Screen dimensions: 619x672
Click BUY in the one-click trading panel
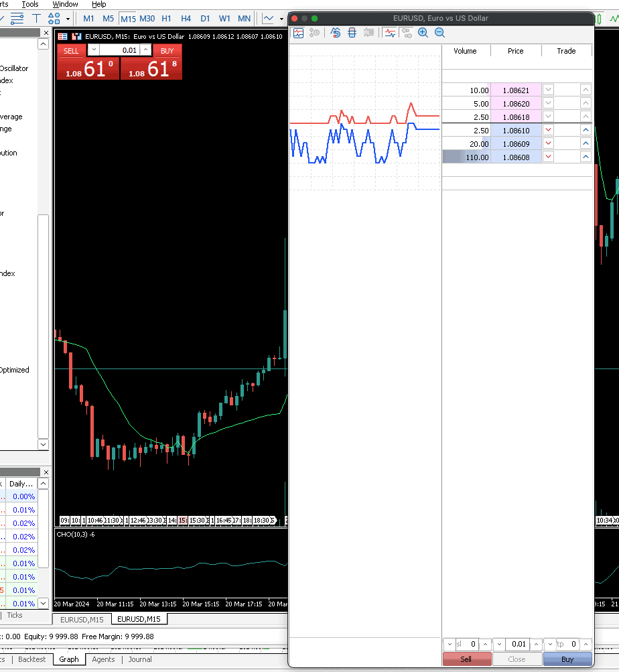pos(167,50)
